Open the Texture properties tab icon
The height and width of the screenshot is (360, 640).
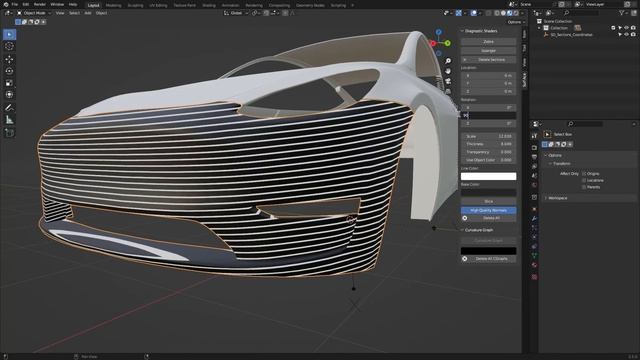tap(534, 277)
